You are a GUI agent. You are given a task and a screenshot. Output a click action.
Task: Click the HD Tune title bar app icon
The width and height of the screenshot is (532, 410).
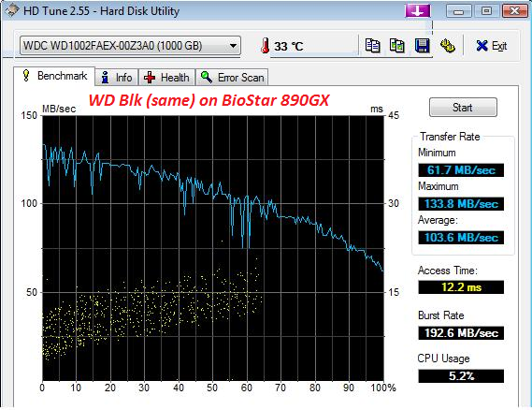(x=11, y=10)
